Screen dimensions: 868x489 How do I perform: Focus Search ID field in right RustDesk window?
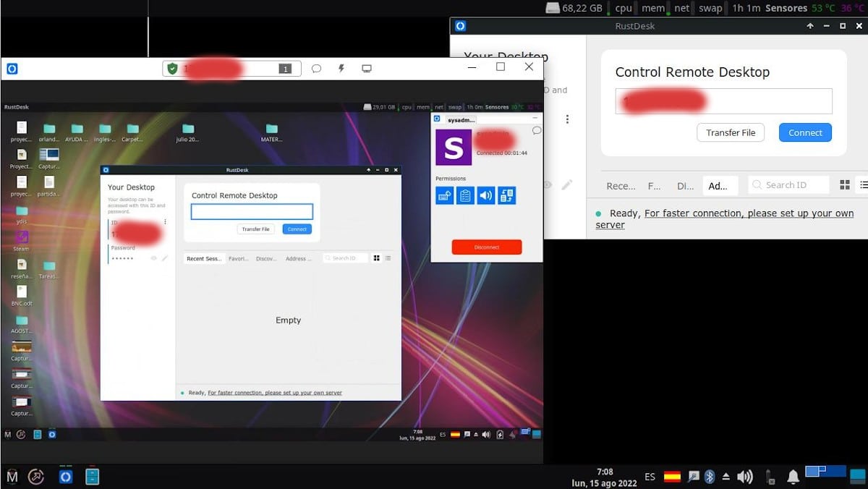pos(788,185)
